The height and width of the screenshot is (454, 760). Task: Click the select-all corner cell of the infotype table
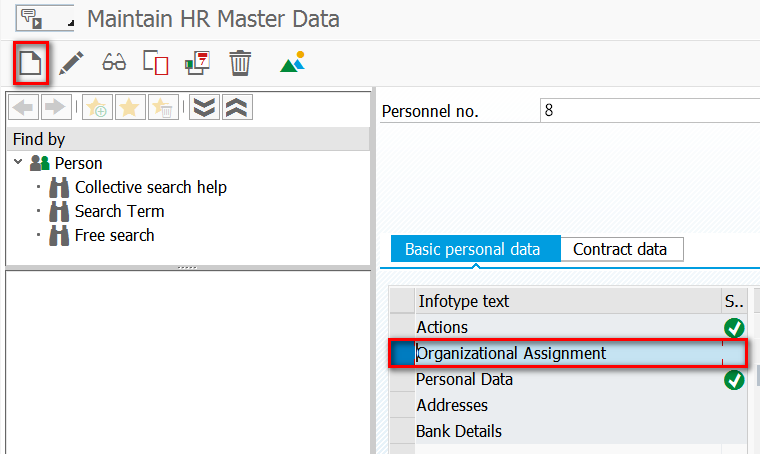point(402,301)
